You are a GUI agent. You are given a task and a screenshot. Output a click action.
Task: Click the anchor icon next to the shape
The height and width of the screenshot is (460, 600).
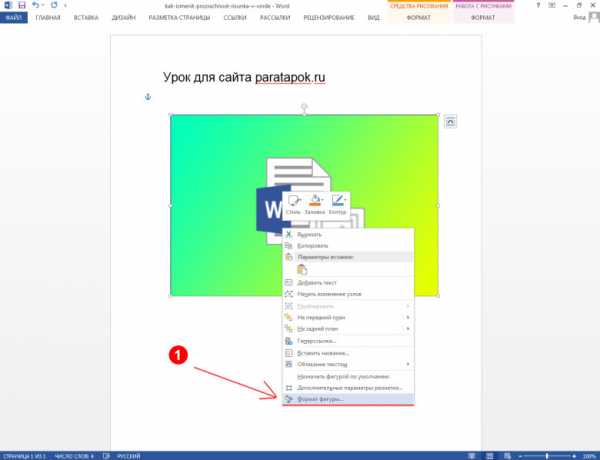tap(148, 96)
